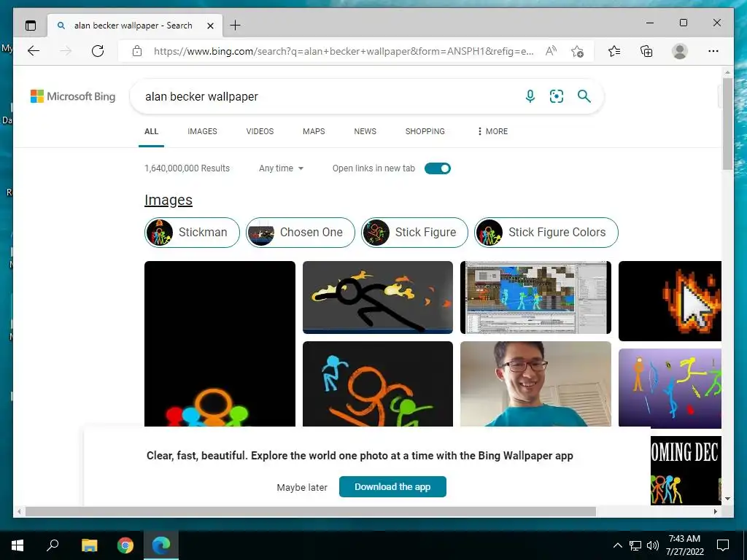Switch to the IMAGES tab
Viewport: 747px width, 560px height.
pos(202,131)
